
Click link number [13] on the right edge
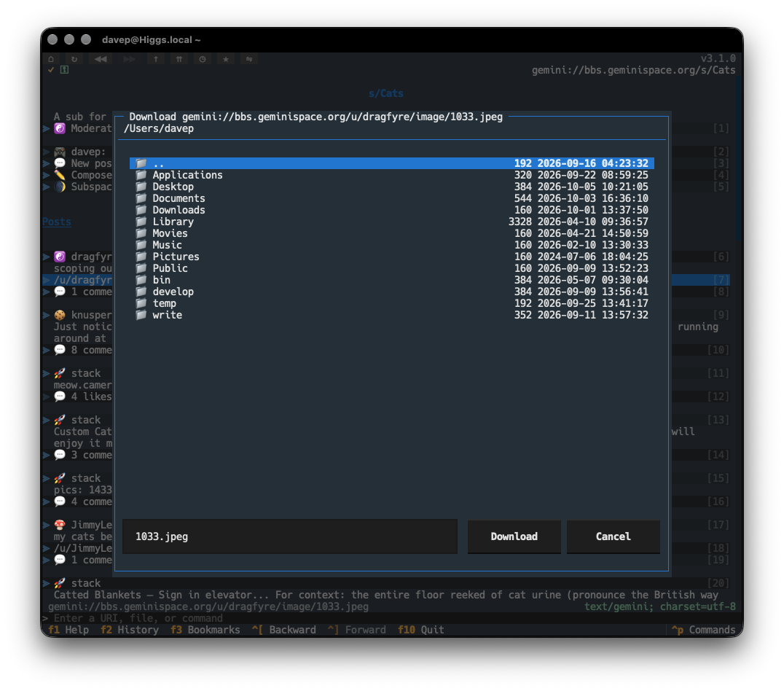[x=718, y=420]
